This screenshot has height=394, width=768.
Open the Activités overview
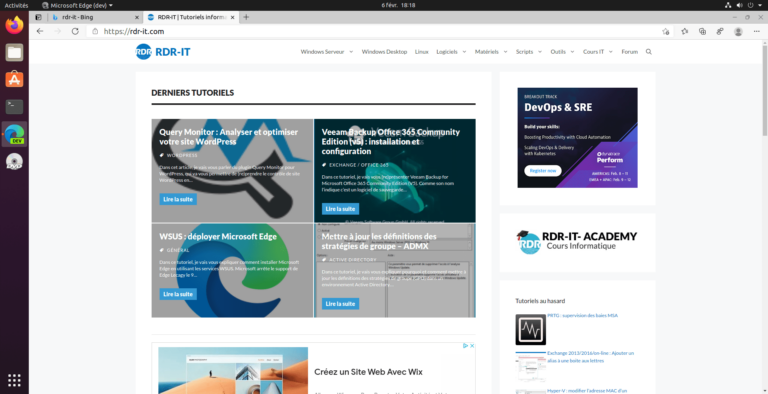16,5
